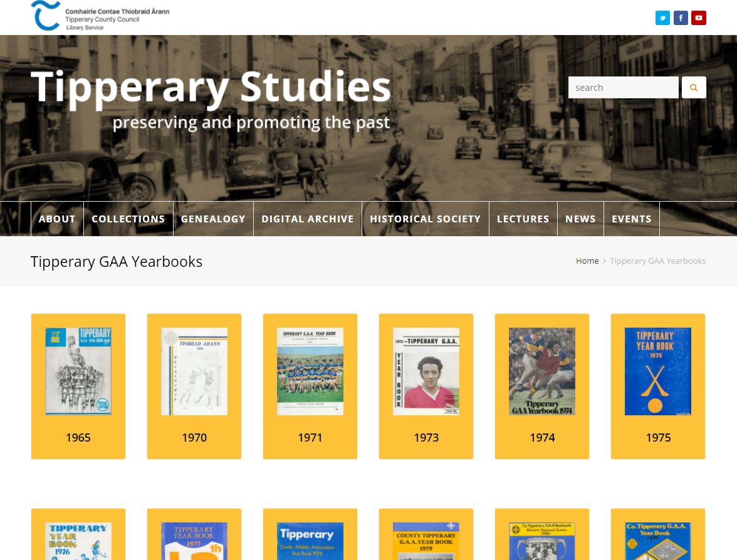Go to the Events page
Image resolution: width=737 pixels, height=560 pixels.
(631, 219)
